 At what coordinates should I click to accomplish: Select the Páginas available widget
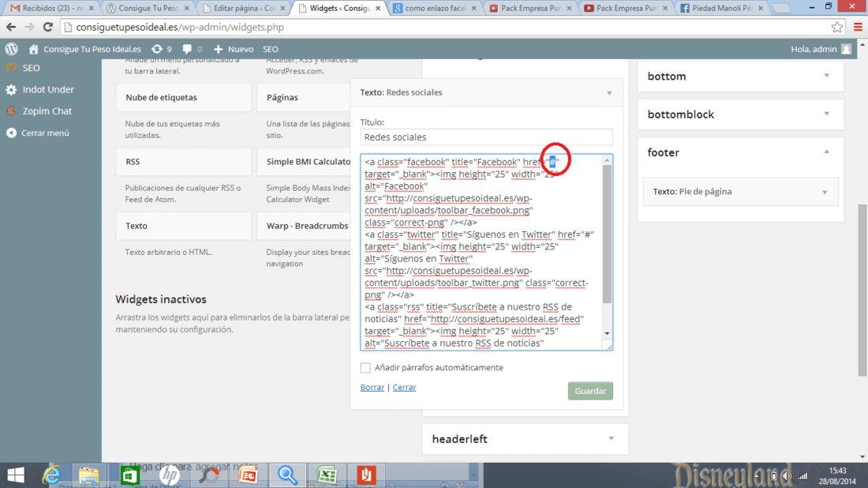(304, 97)
